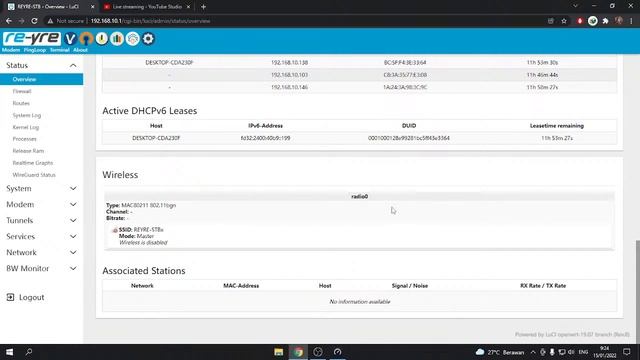Expand the Network sidebar section
The height and width of the screenshot is (360, 640).
[x=73, y=253]
